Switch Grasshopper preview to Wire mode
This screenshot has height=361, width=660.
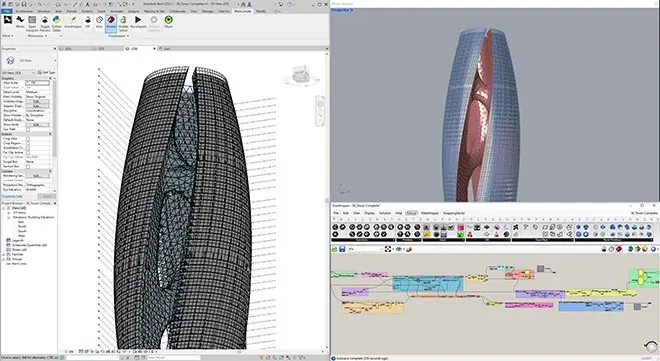[99, 22]
